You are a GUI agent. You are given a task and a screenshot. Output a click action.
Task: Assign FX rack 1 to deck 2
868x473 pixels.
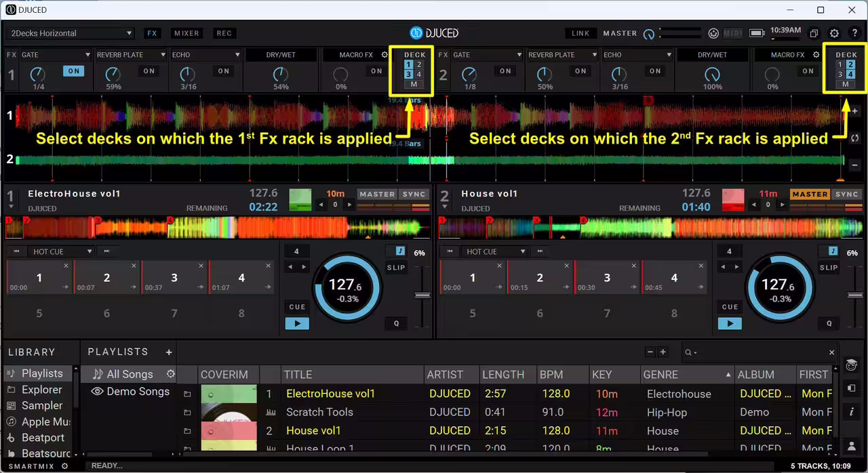pyautogui.click(x=419, y=65)
